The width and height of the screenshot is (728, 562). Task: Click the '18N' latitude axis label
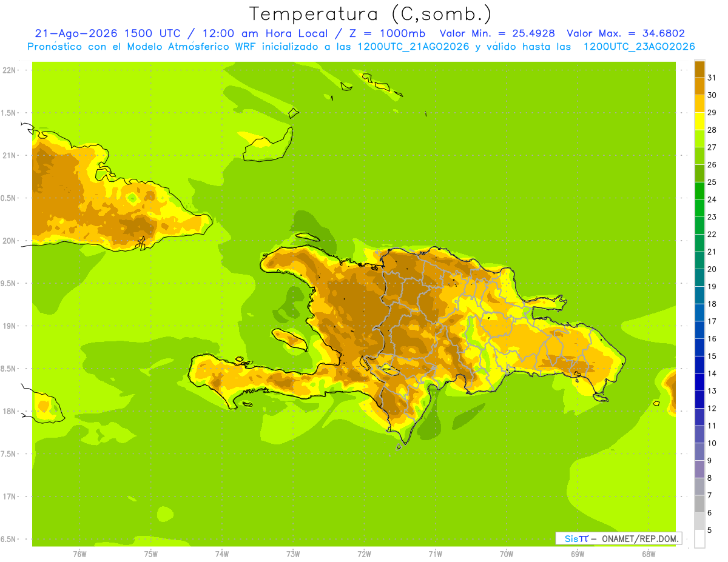tap(8, 411)
